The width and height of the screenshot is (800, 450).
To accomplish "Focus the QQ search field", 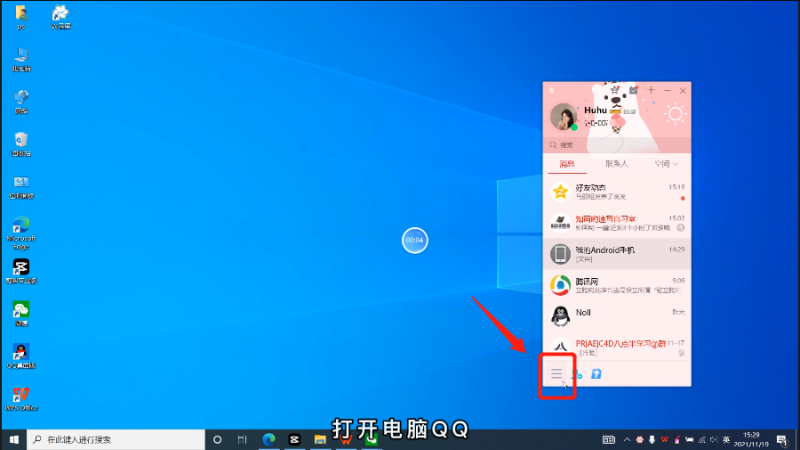I will 617,145.
